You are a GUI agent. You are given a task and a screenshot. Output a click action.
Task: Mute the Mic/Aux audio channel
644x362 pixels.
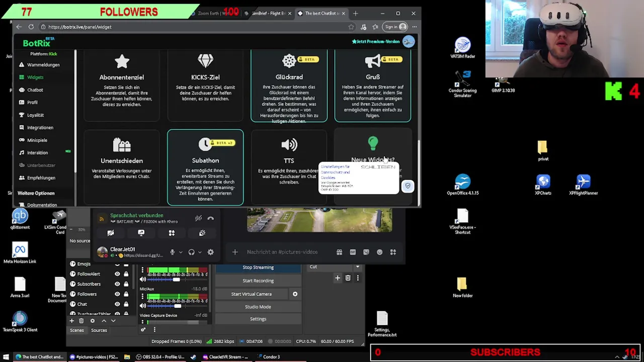143,305
